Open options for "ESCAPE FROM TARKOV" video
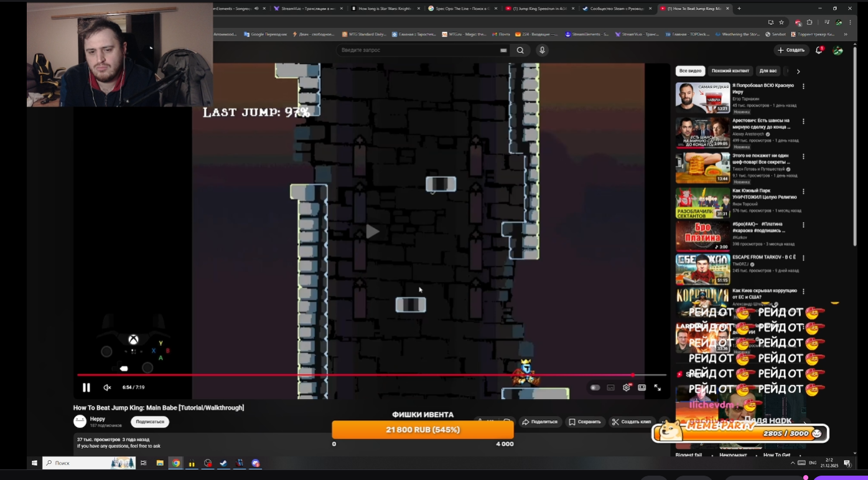This screenshot has width=868, height=480. (803, 258)
